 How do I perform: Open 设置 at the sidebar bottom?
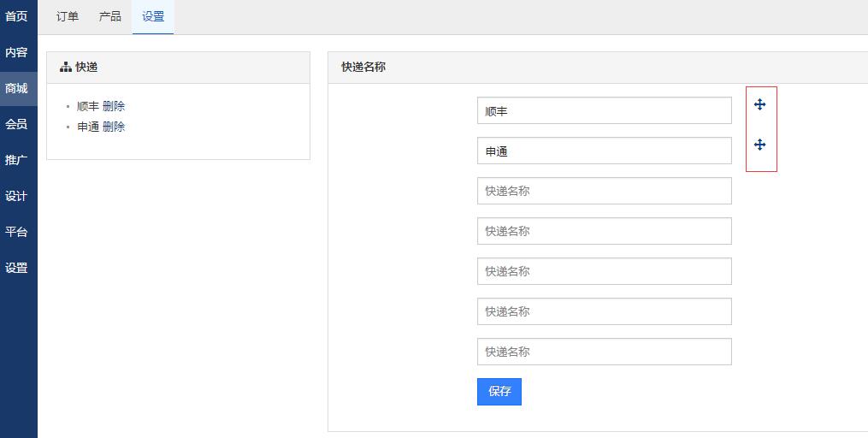[16, 268]
